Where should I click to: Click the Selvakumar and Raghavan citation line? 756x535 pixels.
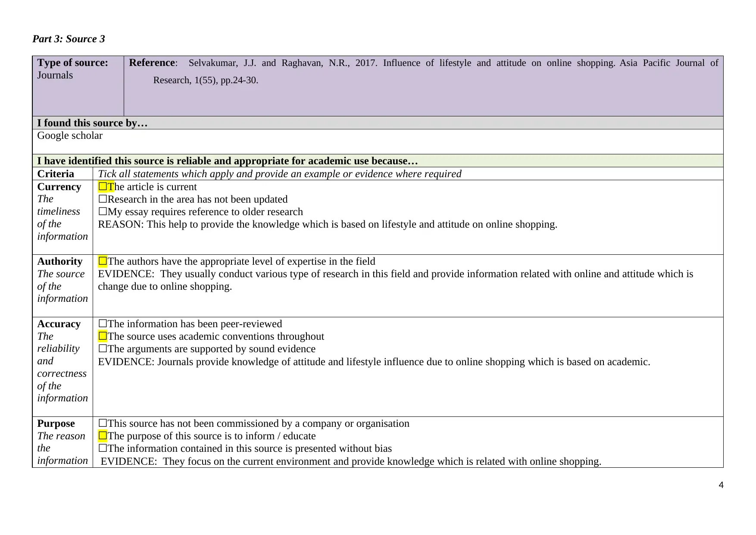click(453, 63)
